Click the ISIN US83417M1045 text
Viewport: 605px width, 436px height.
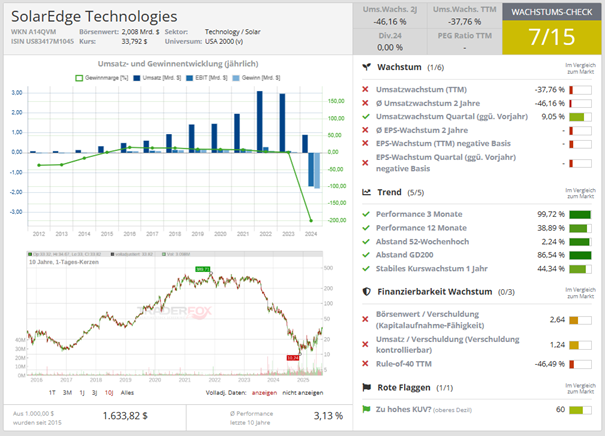[42, 41]
